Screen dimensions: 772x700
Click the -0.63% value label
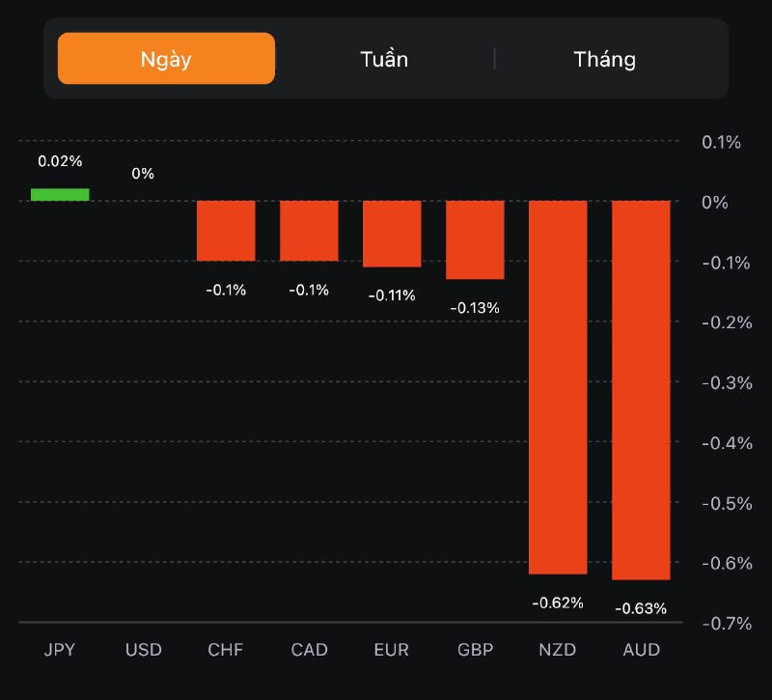click(641, 608)
